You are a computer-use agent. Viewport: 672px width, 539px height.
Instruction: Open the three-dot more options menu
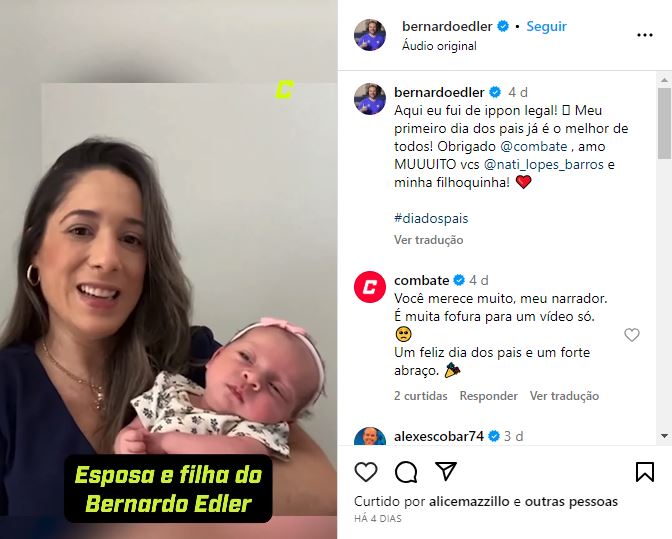645,35
